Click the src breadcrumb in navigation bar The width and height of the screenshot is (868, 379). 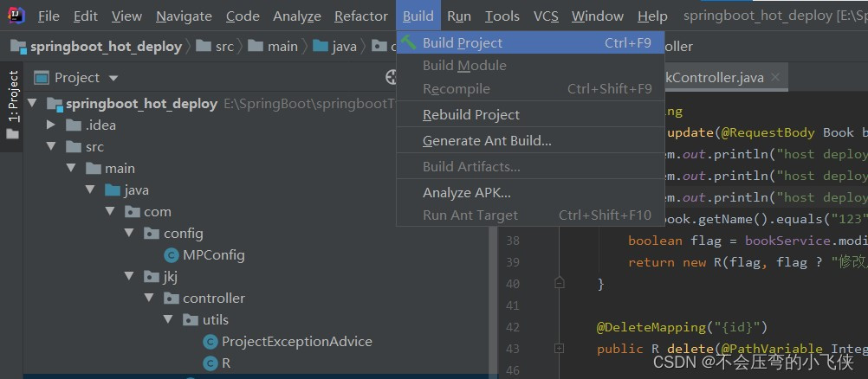coord(223,47)
